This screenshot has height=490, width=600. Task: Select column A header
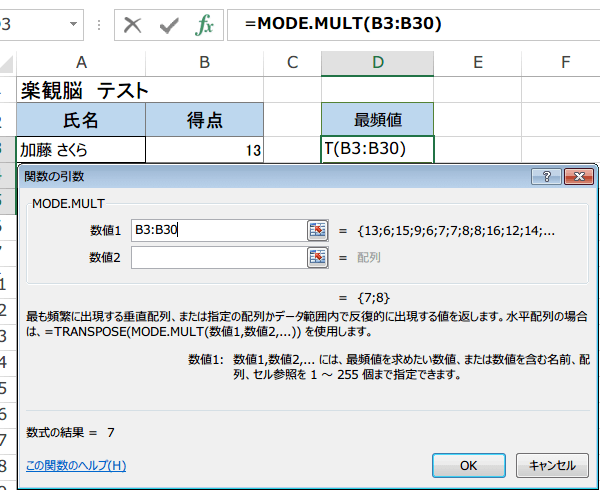(x=81, y=62)
